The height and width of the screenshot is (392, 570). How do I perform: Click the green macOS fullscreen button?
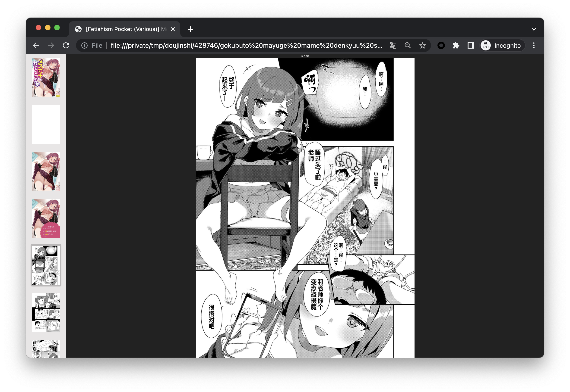click(57, 28)
